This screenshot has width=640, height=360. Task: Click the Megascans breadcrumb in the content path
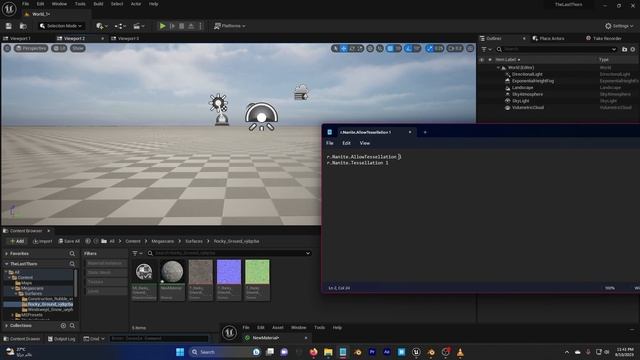[162, 241]
